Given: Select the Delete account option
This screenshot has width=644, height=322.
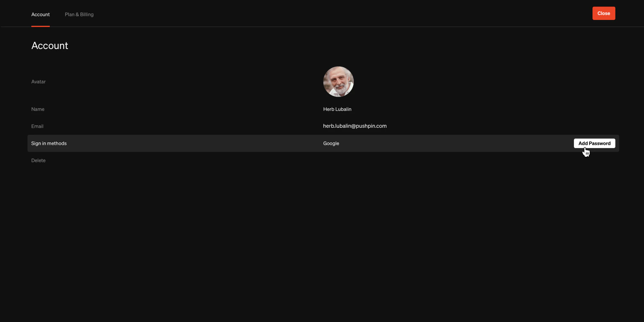Looking at the screenshot, I should tap(38, 160).
